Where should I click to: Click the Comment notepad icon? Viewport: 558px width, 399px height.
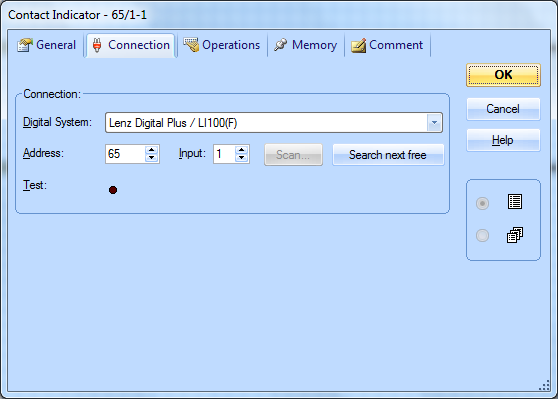click(x=358, y=46)
